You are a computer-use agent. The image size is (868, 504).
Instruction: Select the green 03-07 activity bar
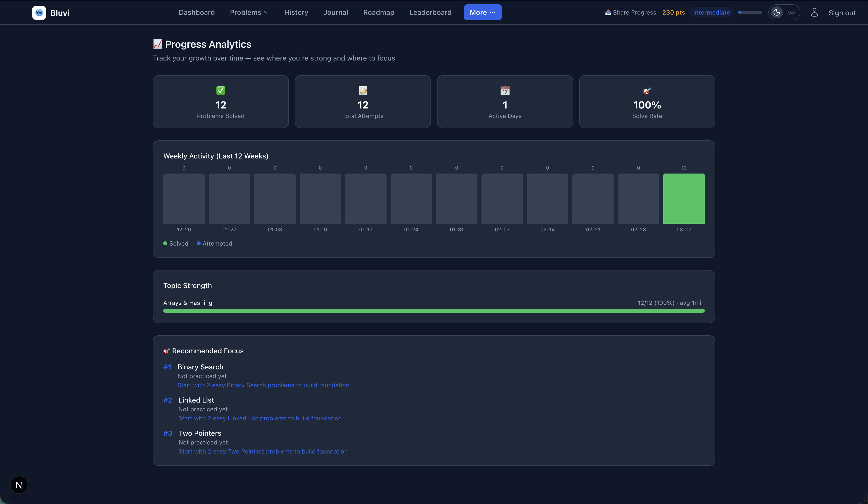click(684, 199)
